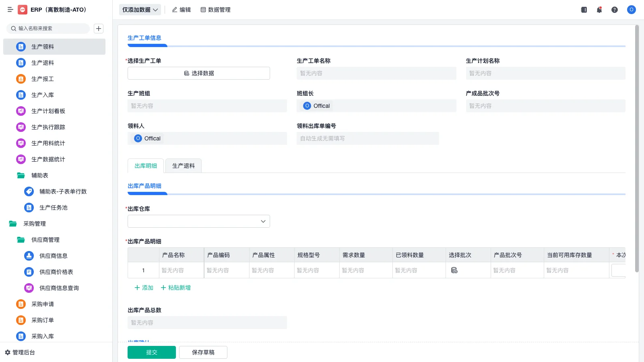
Task: Open the 仅添加数据 dropdown
Action: tap(140, 10)
